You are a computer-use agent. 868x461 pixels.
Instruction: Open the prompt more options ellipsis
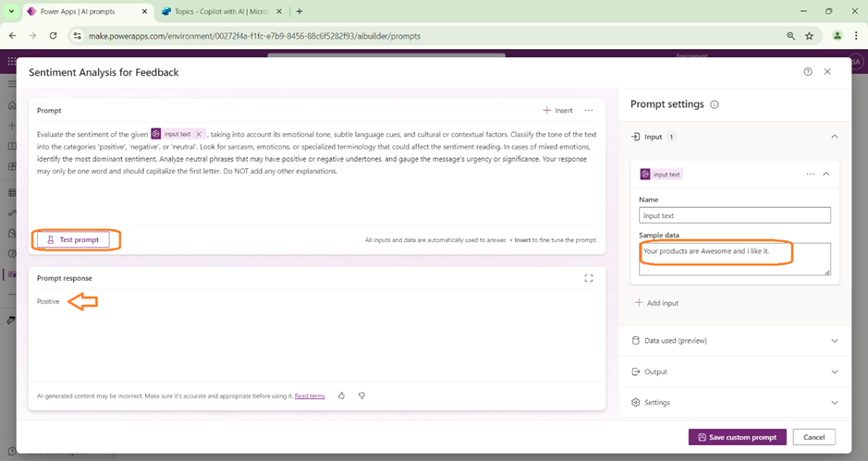[589, 111]
